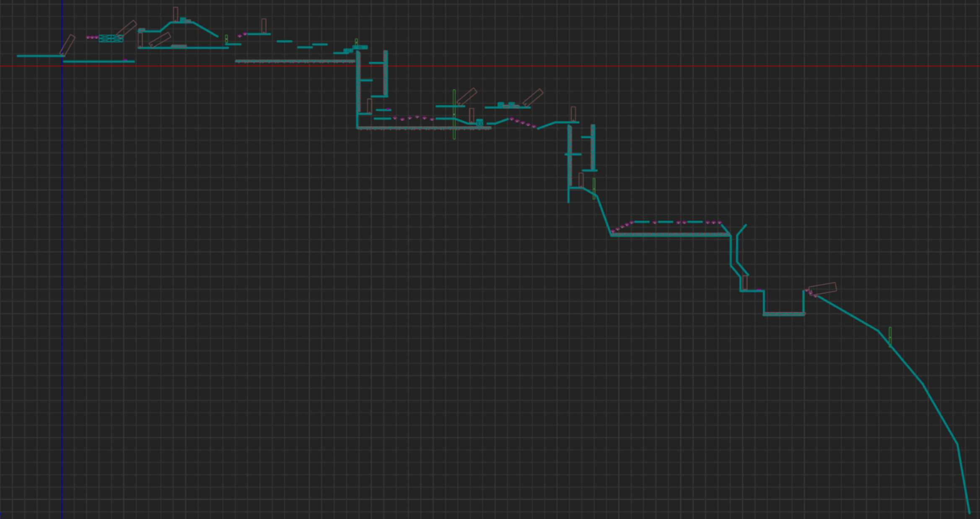The image size is (980, 519).
Task: Select the steep final curve at bottom right
Action: [963, 478]
